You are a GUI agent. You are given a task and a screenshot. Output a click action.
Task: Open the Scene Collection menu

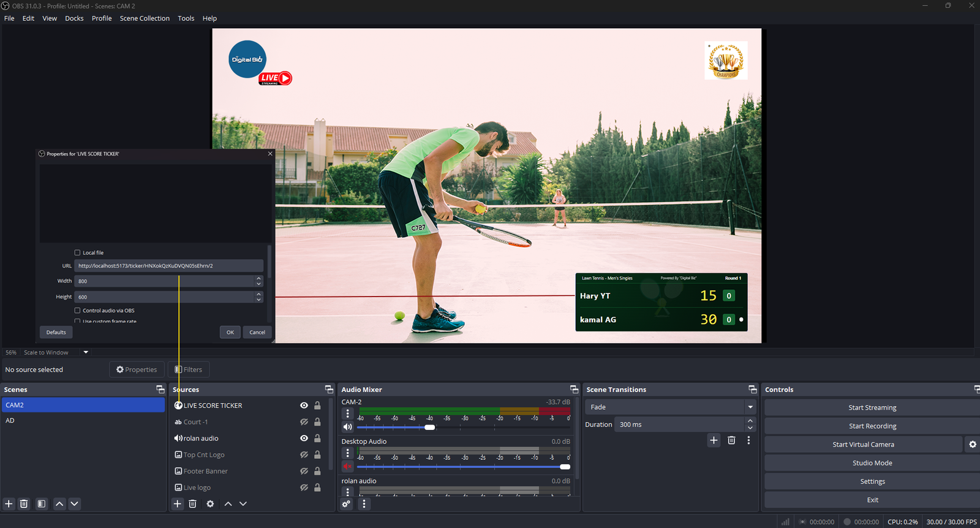(145, 18)
